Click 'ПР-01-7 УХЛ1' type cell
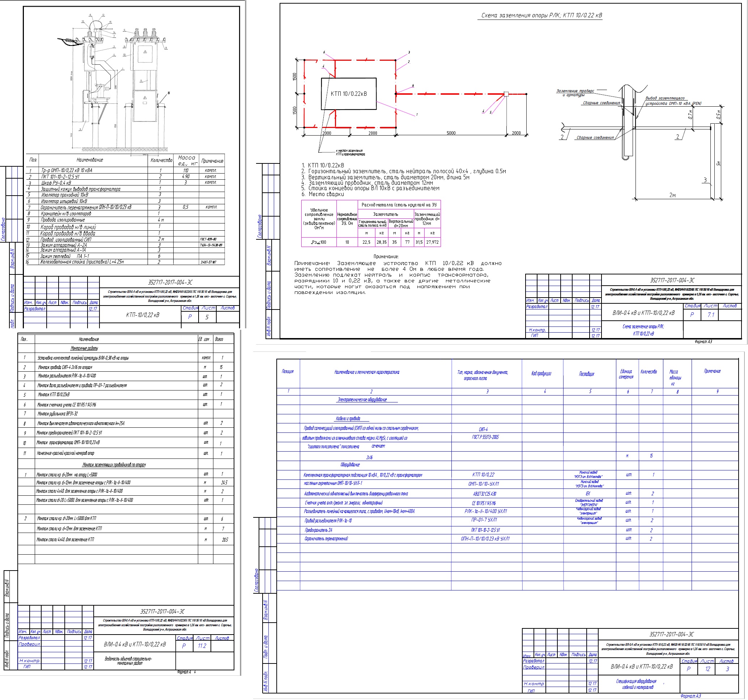This screenshot has width=748, height=700. [484, 520]
